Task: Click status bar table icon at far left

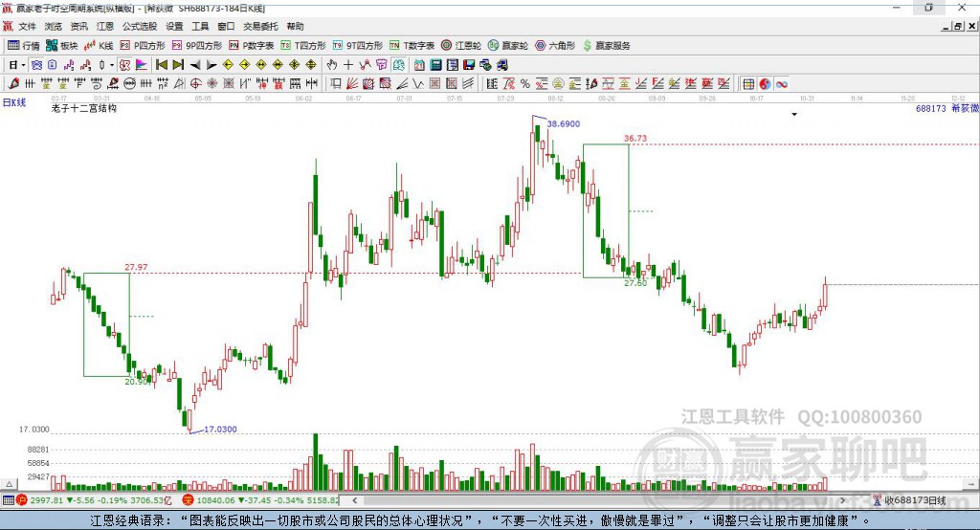Action: [8, 500]
